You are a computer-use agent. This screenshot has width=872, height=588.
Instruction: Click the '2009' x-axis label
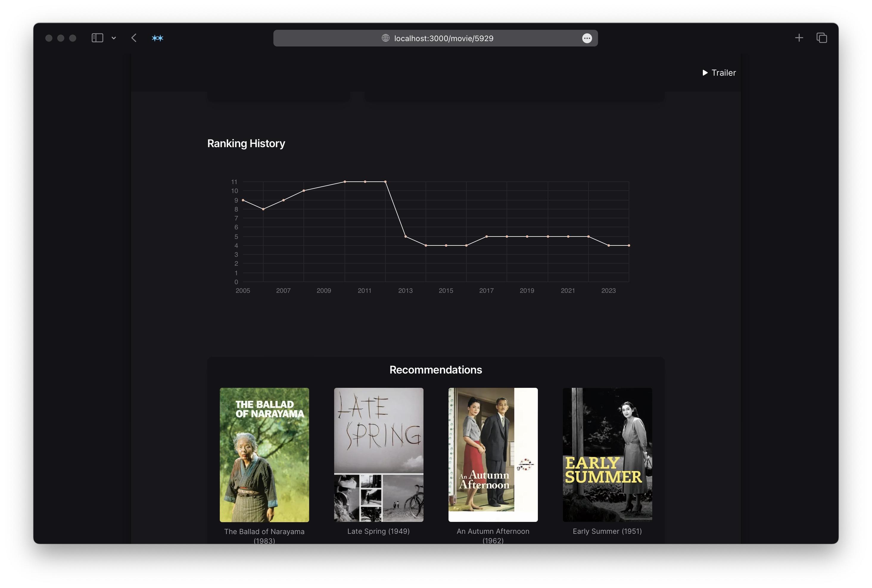(324, 291)
